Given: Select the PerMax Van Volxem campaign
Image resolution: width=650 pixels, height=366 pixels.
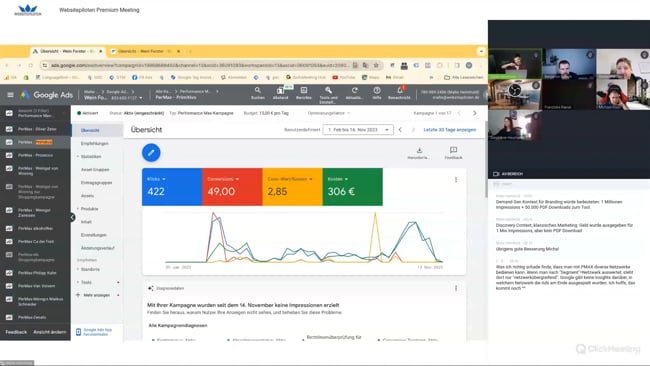Looking at the screenshot, I should click(x=36, y=286).
